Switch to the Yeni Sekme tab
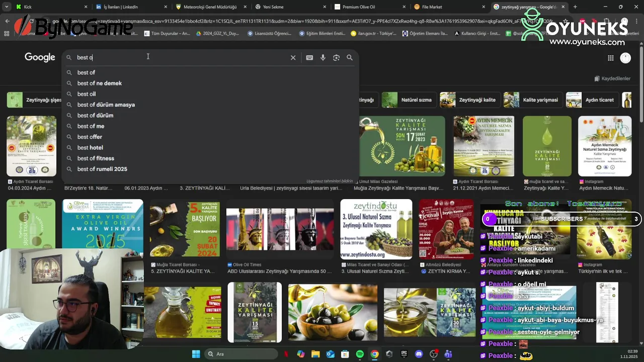This screenshot has height=362, width=644. (x=290, y=7)
